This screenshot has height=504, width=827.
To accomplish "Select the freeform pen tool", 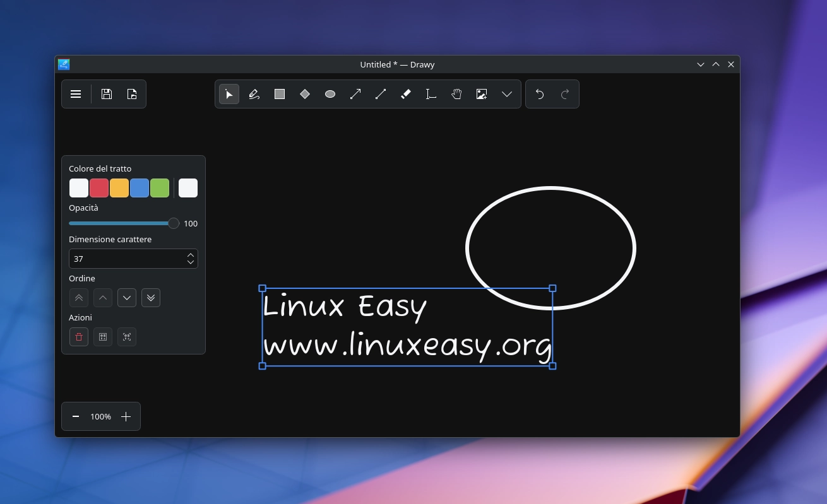I will (x=254, y=94).
